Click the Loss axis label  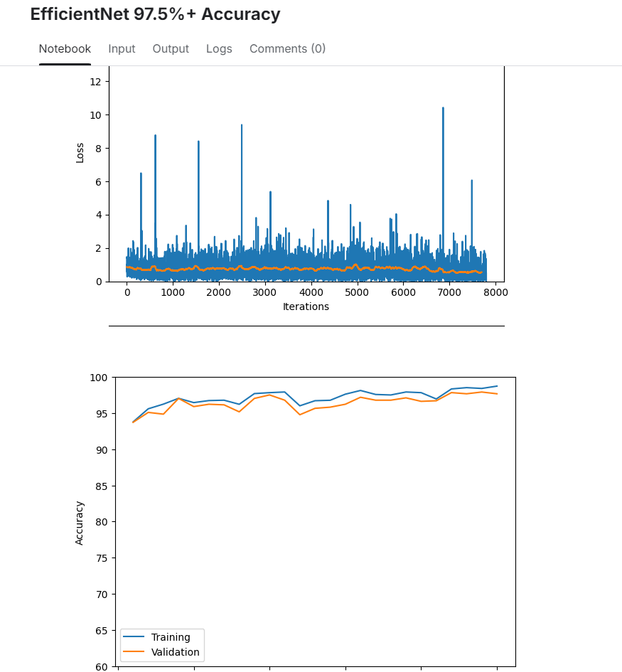pyautogui.click(x=80, y=153)
